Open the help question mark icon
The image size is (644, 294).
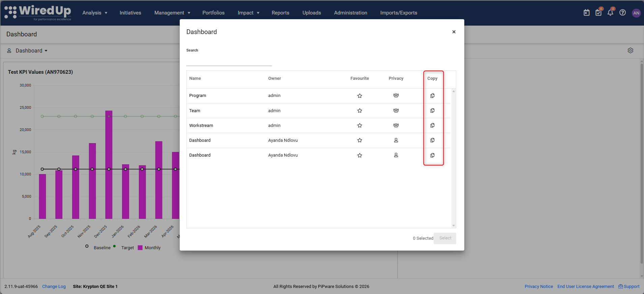pyautogui.click(x=623, y=13)
